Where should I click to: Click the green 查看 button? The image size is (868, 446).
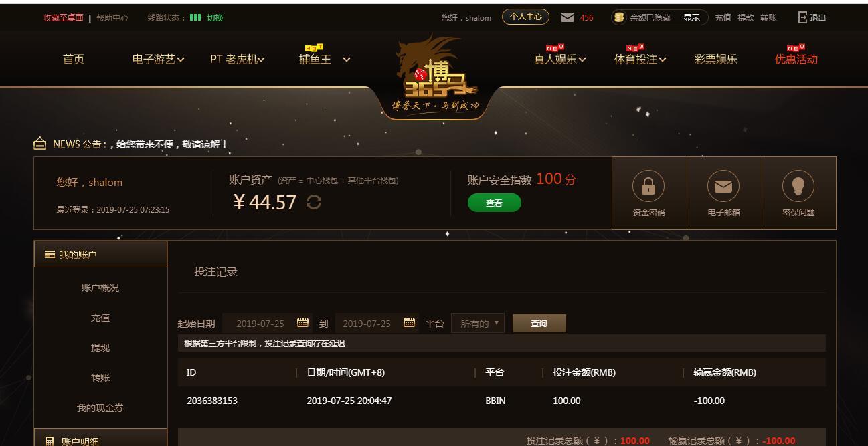(494, 203)
